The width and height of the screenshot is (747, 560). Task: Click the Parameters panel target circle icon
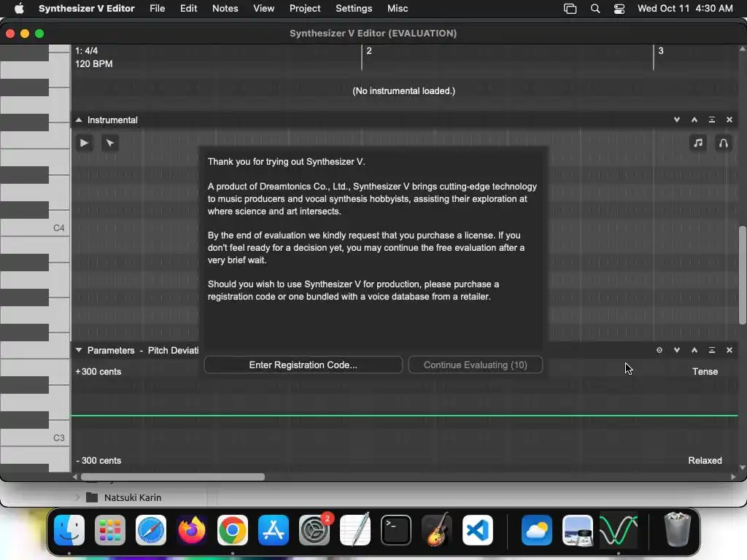click(659, 350)
